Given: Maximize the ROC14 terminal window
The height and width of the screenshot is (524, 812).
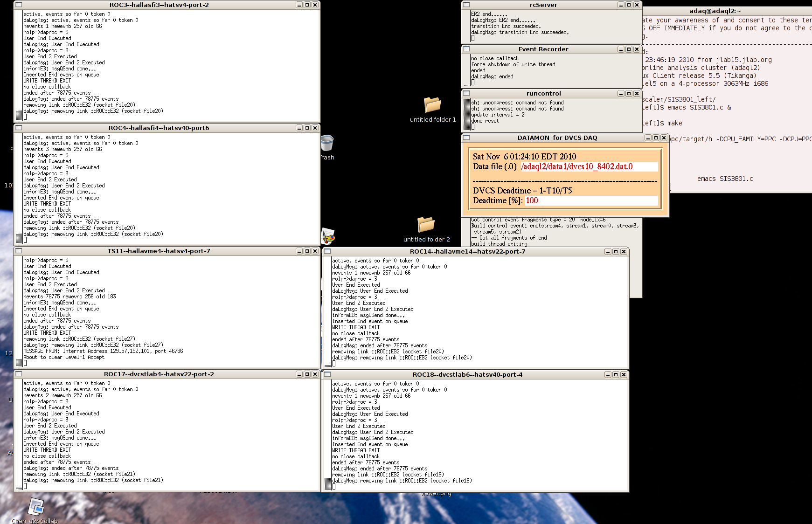Looking at the screenshot, I should click(x=616, y=251).
